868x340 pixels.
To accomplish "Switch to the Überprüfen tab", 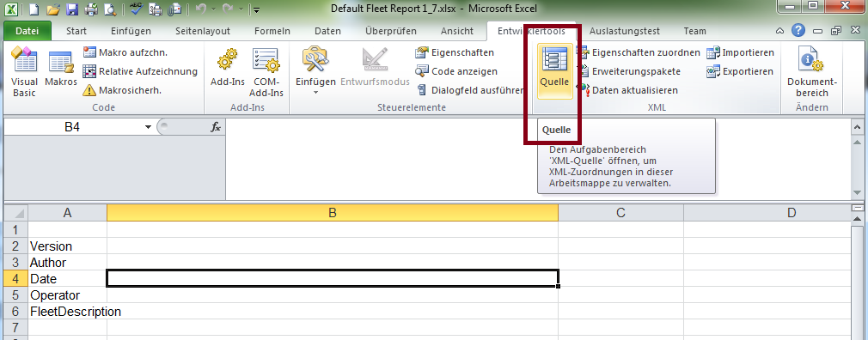I will point(391,31).
